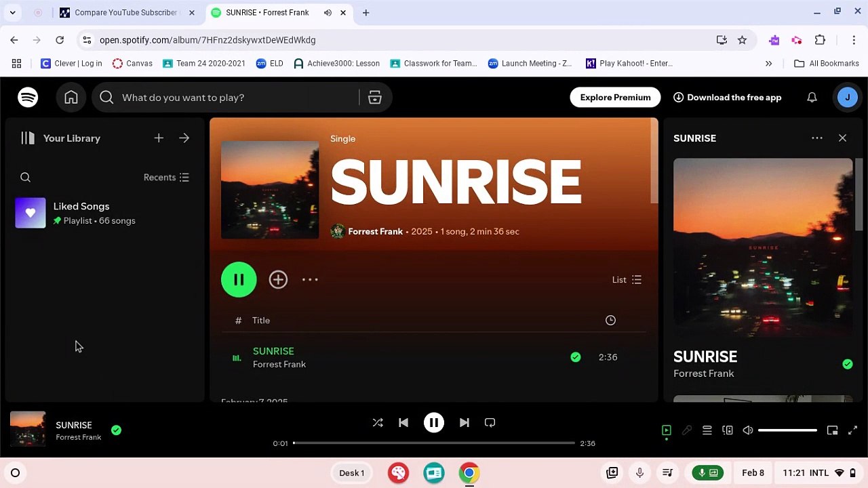This screenshot has height=488, width=868.
Task: Seek in the playback progress bar
Action: point(434,443)
